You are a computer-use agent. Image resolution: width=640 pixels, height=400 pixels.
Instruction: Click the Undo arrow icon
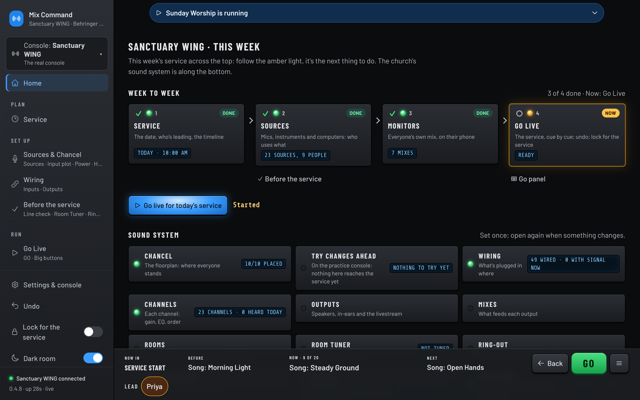tap(15, 306)
